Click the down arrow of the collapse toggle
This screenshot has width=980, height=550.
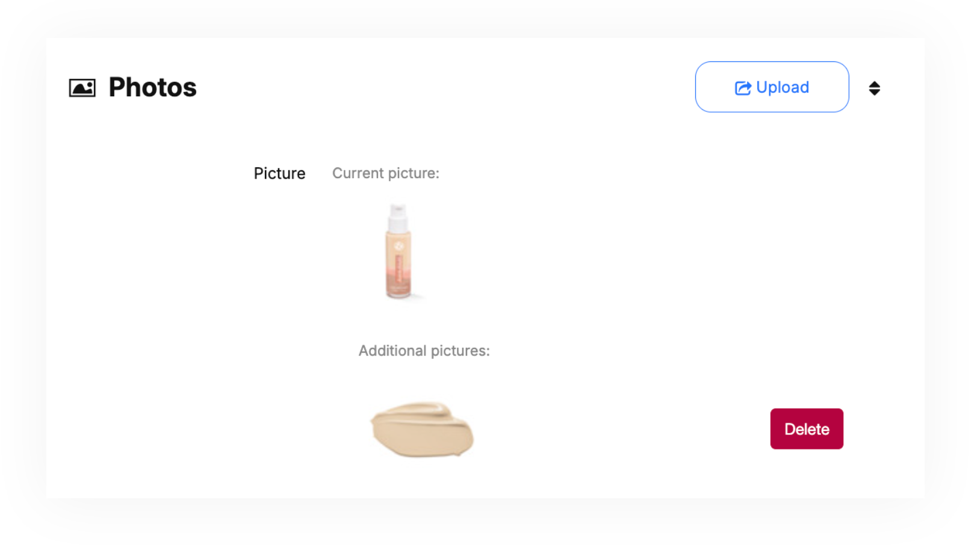click(875, 93)
